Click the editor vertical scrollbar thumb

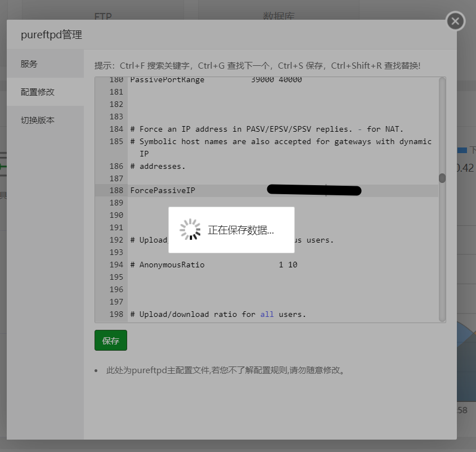(x=442, y=178)
